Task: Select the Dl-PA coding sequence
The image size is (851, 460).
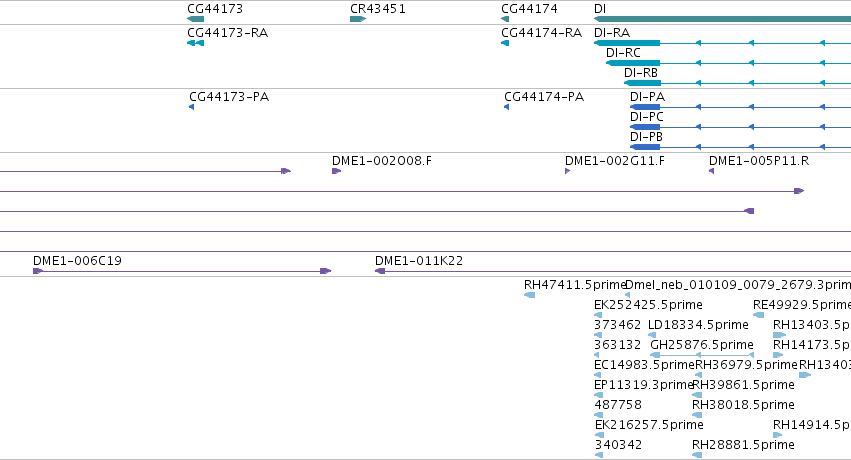Action: 740,107
